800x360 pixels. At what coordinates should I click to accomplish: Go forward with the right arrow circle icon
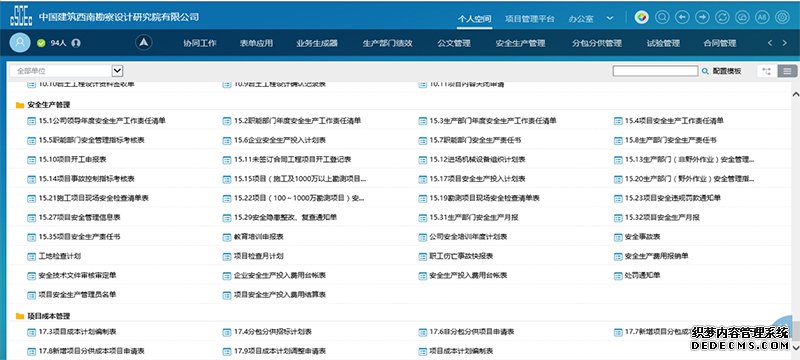point(702,18)
